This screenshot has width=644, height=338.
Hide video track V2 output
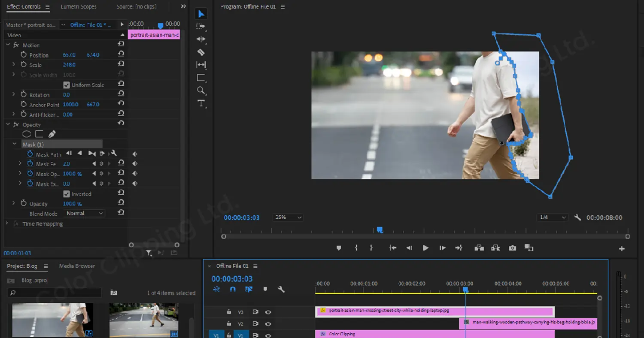(268, 324)
